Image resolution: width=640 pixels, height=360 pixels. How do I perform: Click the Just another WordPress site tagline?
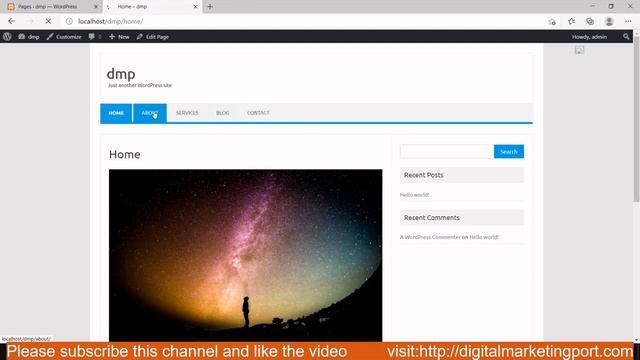(140, 85)
